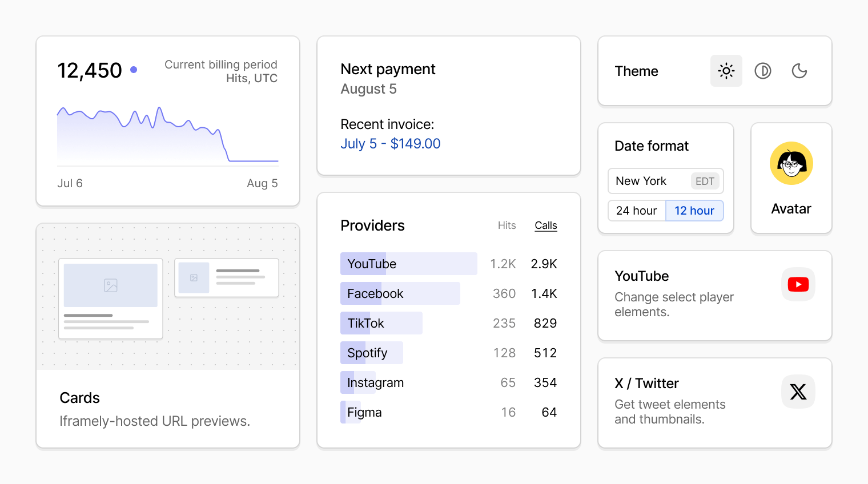Screen dimensions: 868x484
Task: Click the Avatar label
Action: point(791,209)
